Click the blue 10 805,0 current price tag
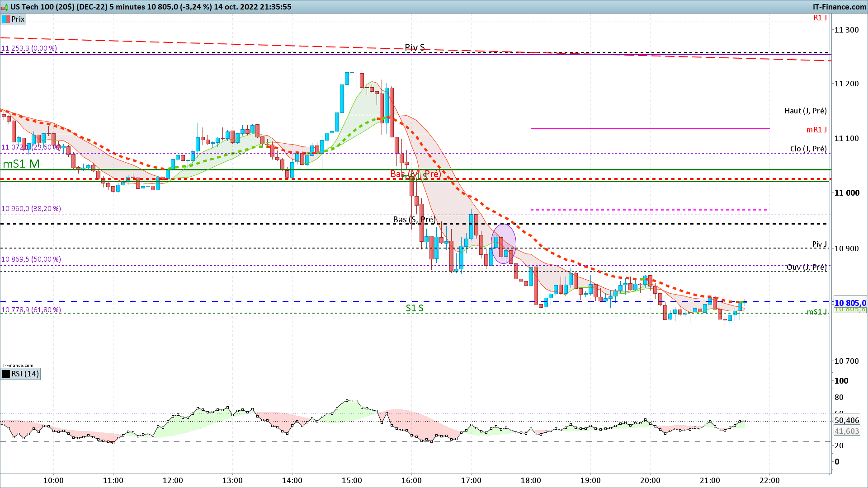 click(x=849, y=303)
